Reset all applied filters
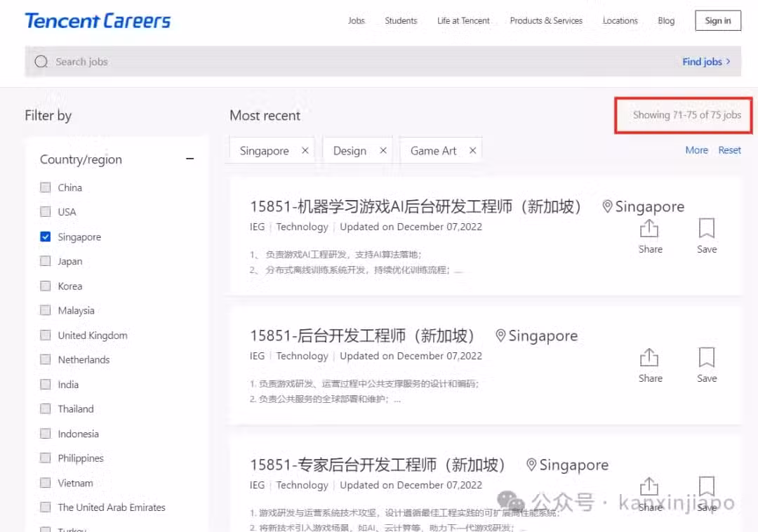This screenshot has height=532, width=758. pyautogui.click(x=729, y=150)
